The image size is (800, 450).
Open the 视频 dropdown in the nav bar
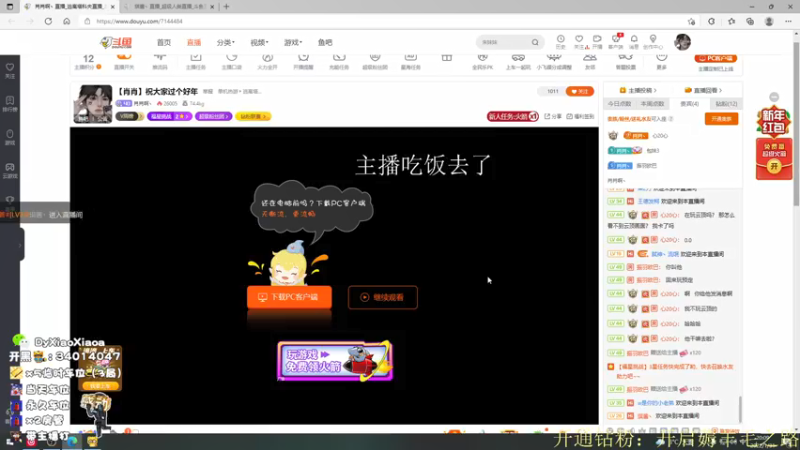click(259, 42)
